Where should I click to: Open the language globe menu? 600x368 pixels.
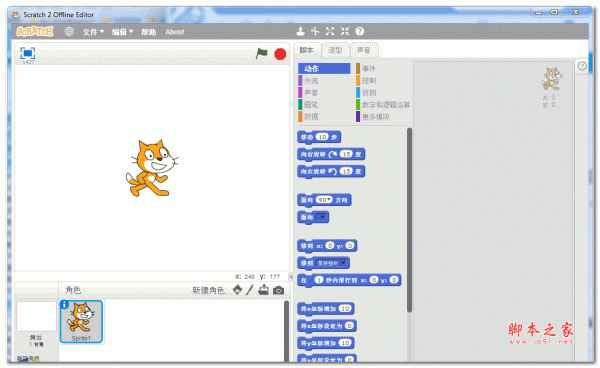[x=69, y=31]
